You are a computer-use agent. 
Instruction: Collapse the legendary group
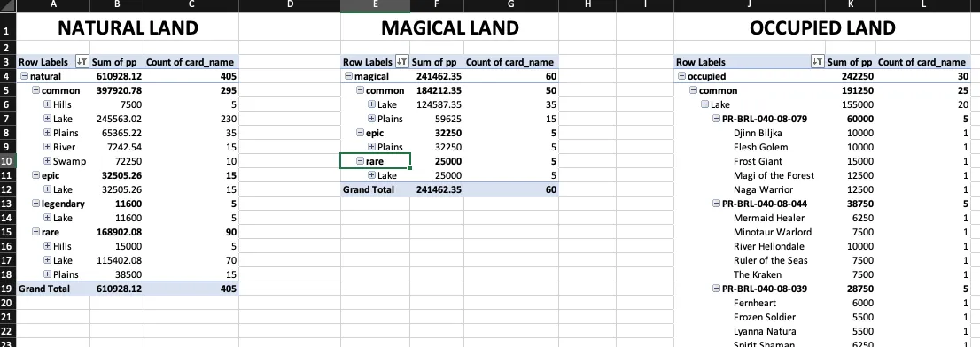pyautogui.click(x=36, y=204)
